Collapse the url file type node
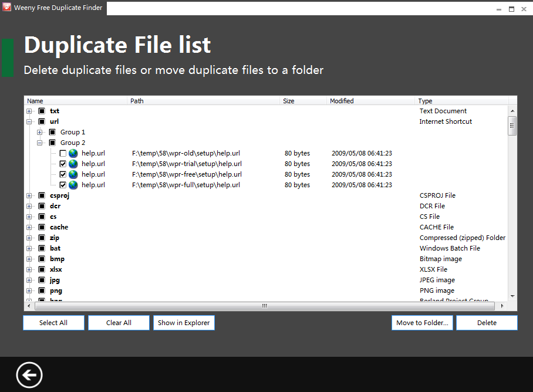This screenshot has height=392, width=533. tap(29, 121)
